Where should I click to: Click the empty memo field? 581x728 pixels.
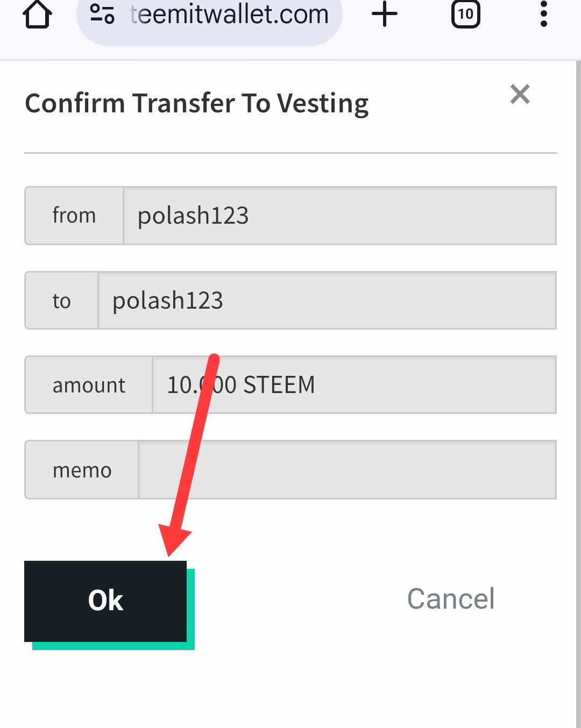tap(348, 470)
